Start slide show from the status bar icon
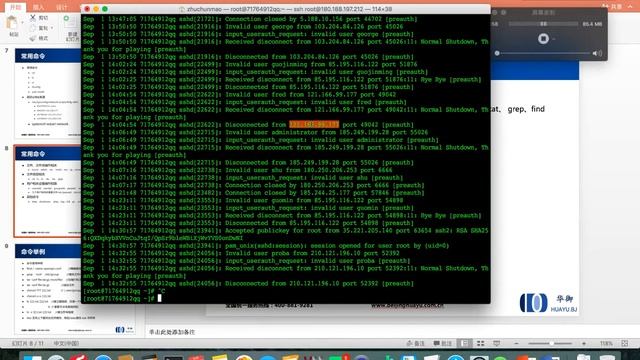Viewport: 640px width, 360px height. pos(497,343)
